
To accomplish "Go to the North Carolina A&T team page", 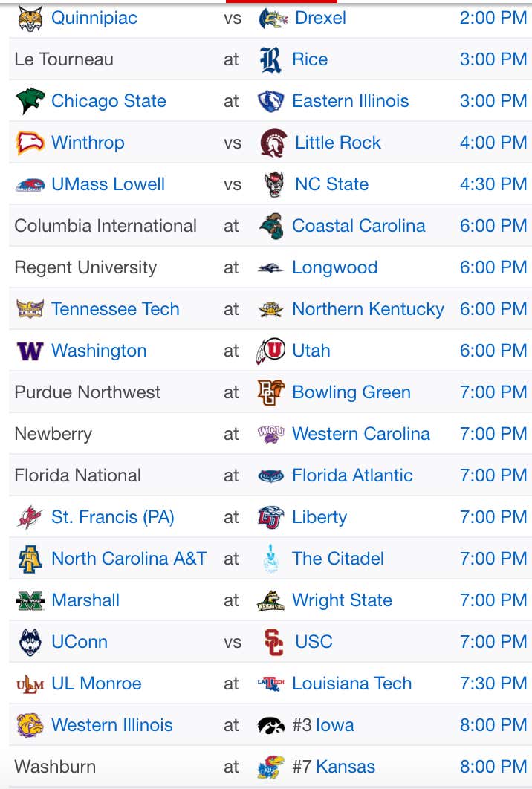I will pyautogui.click(x=129, y=559).
